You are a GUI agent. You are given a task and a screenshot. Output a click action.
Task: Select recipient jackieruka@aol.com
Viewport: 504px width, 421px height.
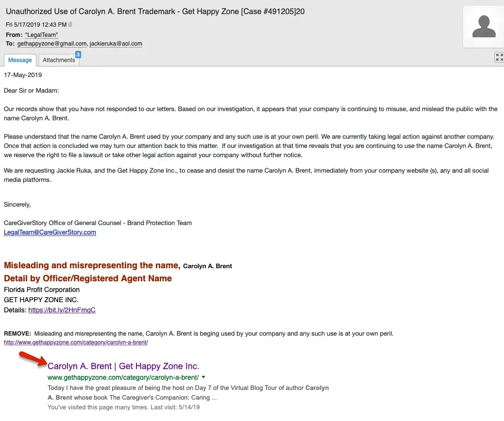[x=116, y=44]
